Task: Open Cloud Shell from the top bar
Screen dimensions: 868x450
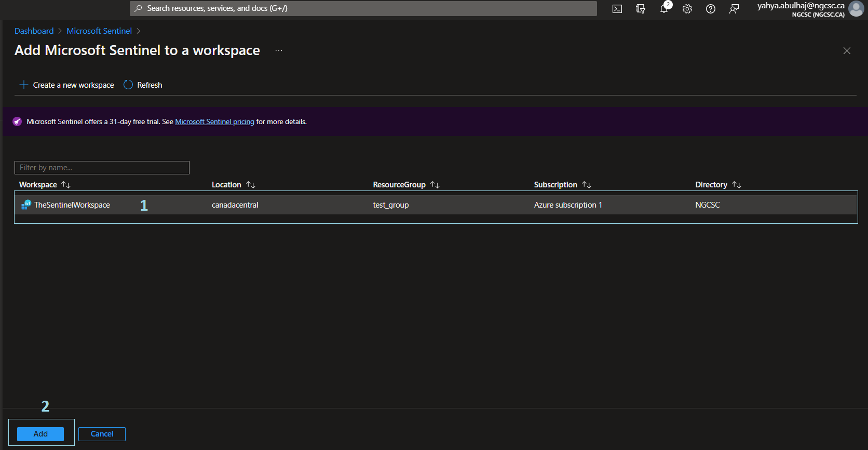Action: pyautogui.click(x=617, y=9)
